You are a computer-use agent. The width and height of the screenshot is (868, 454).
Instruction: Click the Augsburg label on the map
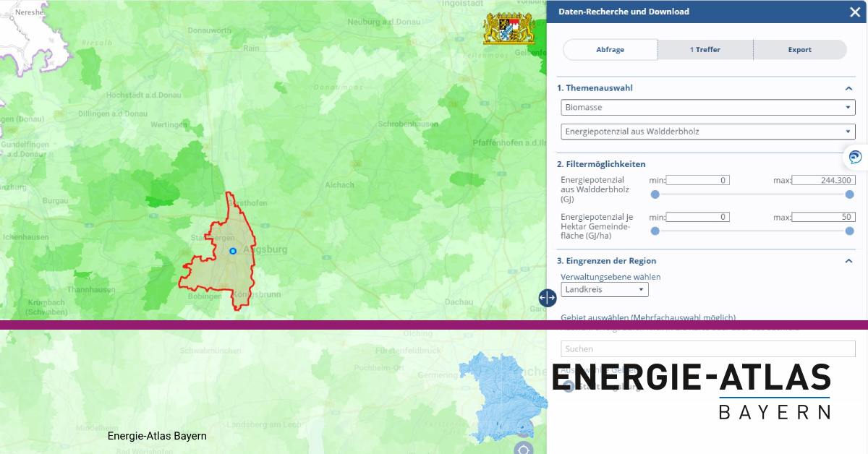(x=265, y=249)
